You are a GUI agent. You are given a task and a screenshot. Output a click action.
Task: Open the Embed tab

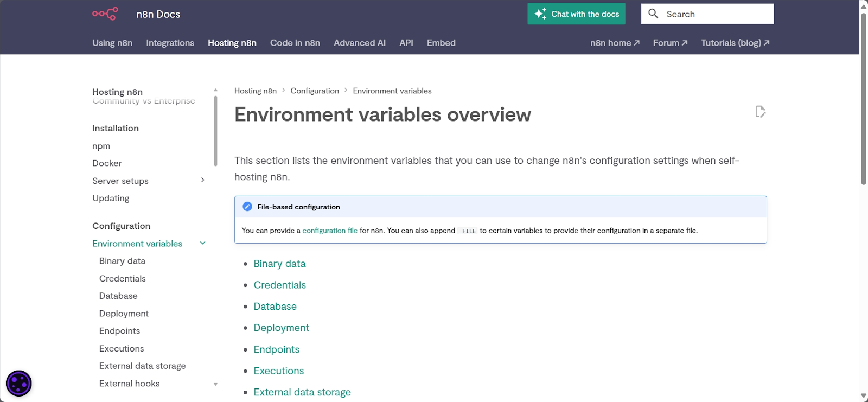441,43
